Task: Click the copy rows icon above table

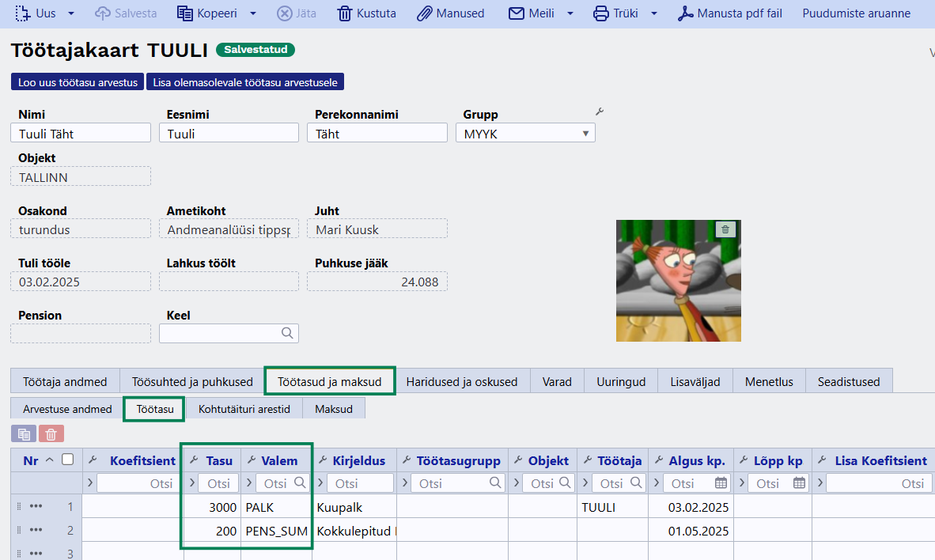Action: point(24,433)
